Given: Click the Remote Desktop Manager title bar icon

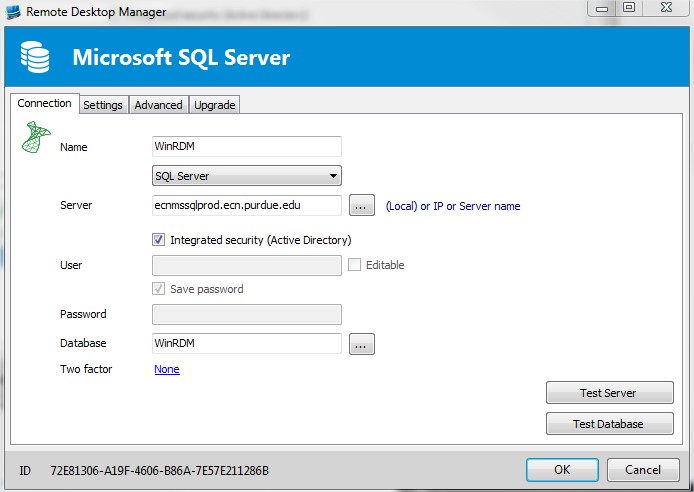Looking at the screenshot, I should 13,11.
